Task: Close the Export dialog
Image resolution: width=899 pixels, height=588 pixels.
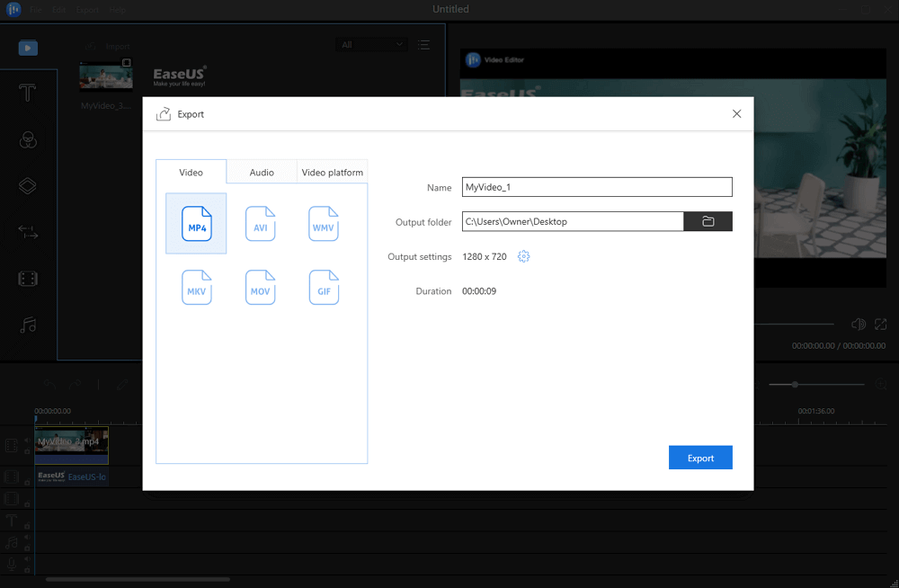Action: pyautogui.click(x=736, y=114)
